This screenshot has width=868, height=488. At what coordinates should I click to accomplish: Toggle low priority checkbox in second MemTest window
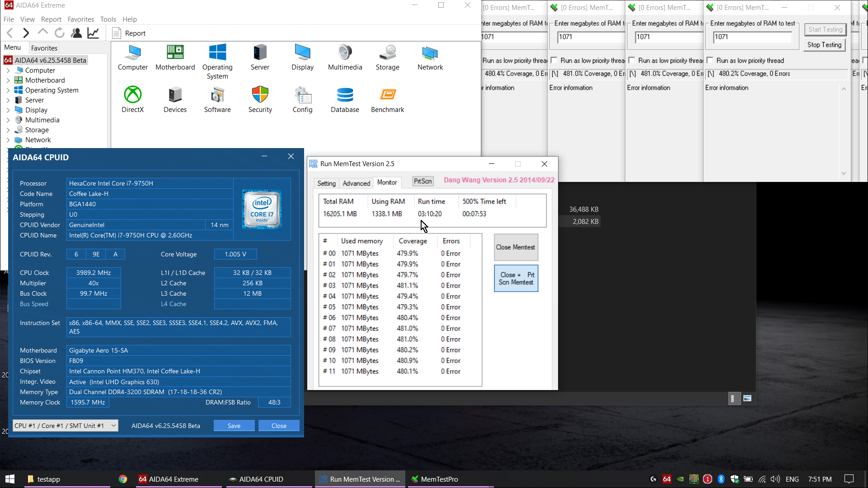[x=554, y=60]
